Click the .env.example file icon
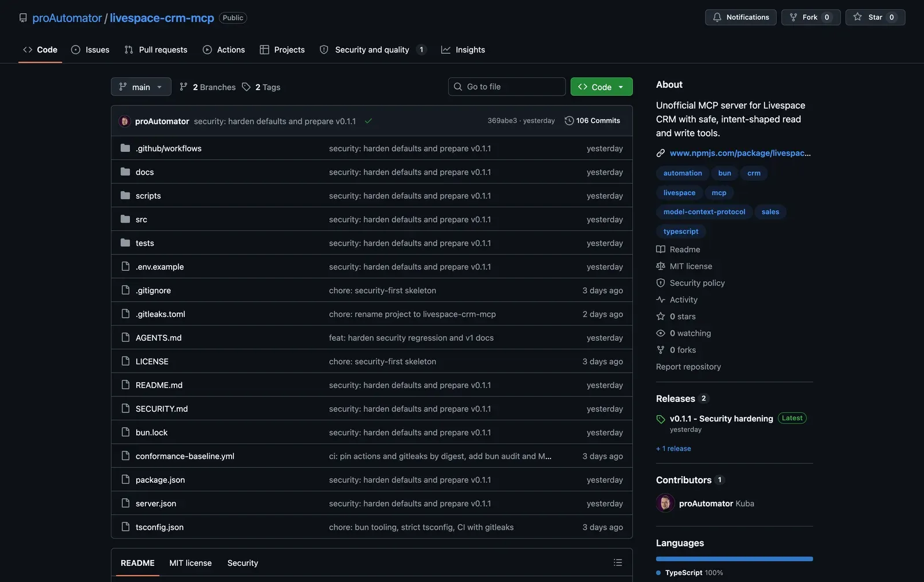924x582 pixels. point(125,267)
